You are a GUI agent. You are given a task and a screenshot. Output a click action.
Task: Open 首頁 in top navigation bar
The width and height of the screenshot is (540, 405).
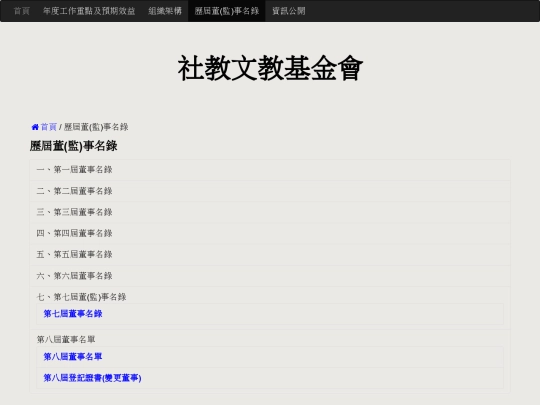point(22,11)
